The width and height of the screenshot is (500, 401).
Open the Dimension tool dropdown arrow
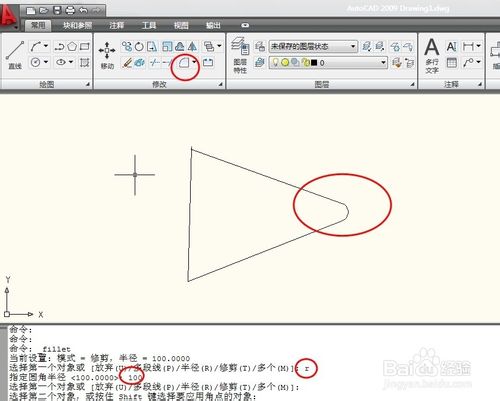pos(478,46)
